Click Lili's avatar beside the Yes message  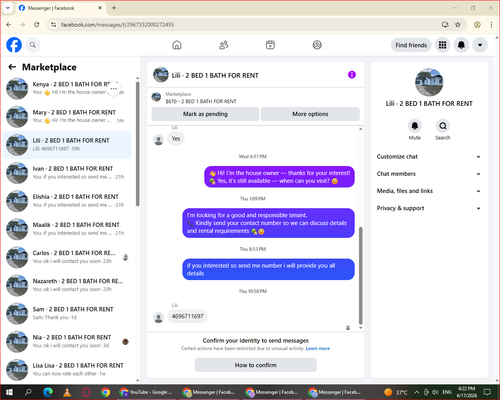(158, 140)
